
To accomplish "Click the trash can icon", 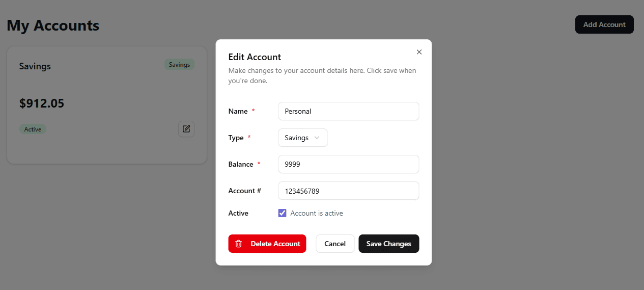I will point(238,244).
